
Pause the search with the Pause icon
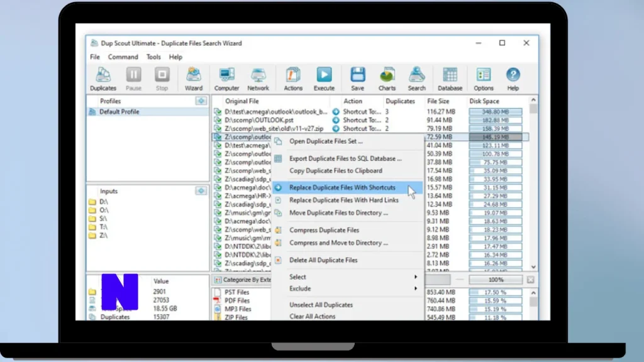pos(133,79)
